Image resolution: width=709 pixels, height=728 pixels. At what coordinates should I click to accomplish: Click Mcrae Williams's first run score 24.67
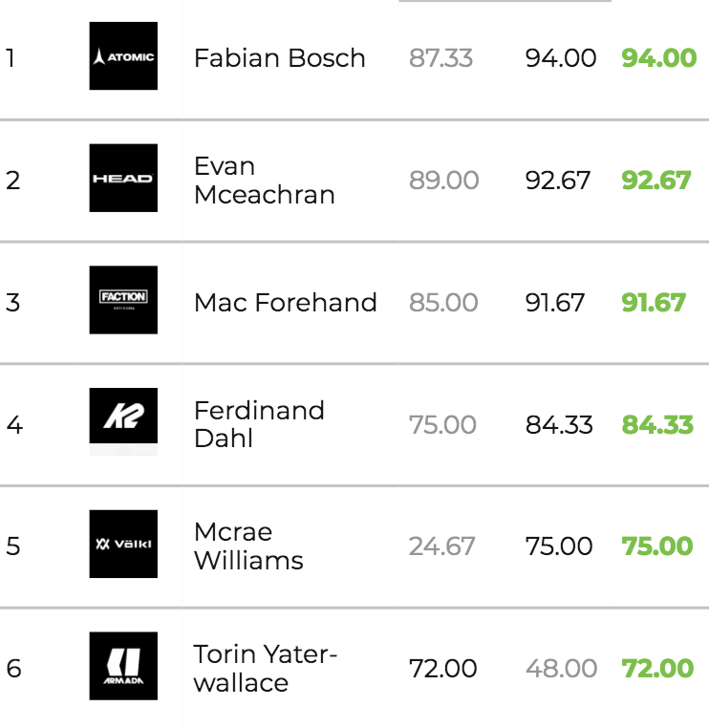(441, 546)
